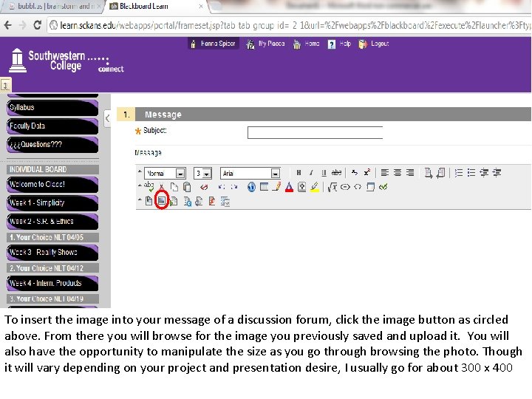Collapse the first editor toolbar row arrow
532x399 pixels.
tap(140, 171)
